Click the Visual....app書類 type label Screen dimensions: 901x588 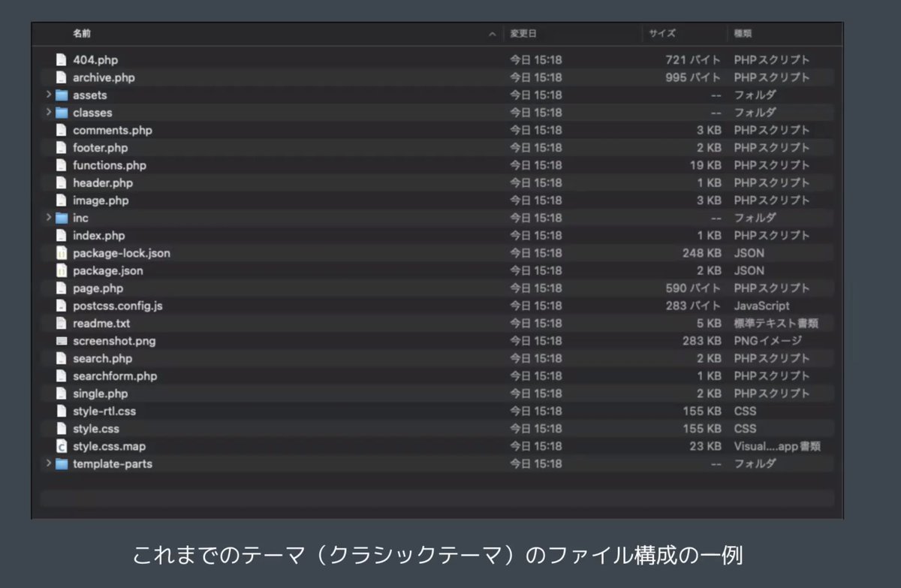tap(777, 446)
